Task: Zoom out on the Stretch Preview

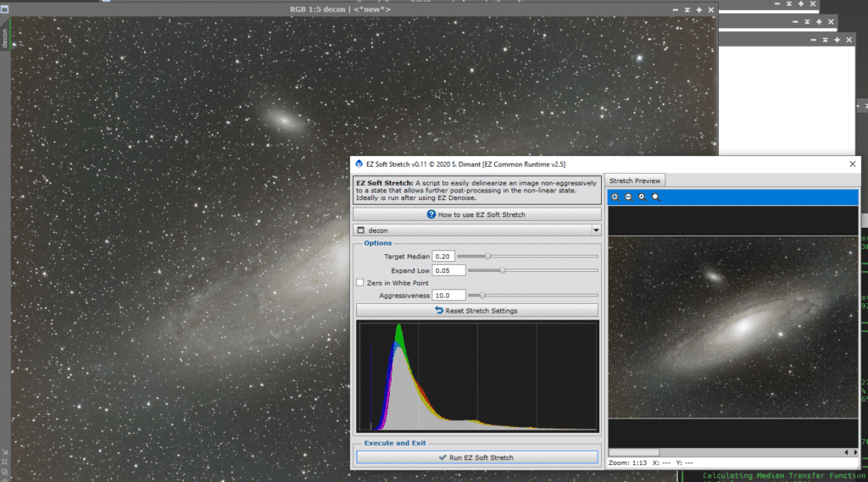Action: click(628, 197)
